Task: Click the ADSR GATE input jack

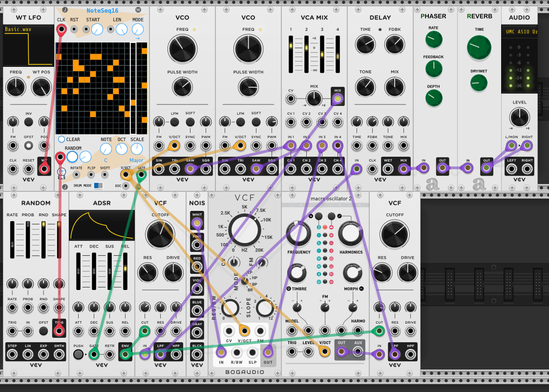Action: (93, 354)
